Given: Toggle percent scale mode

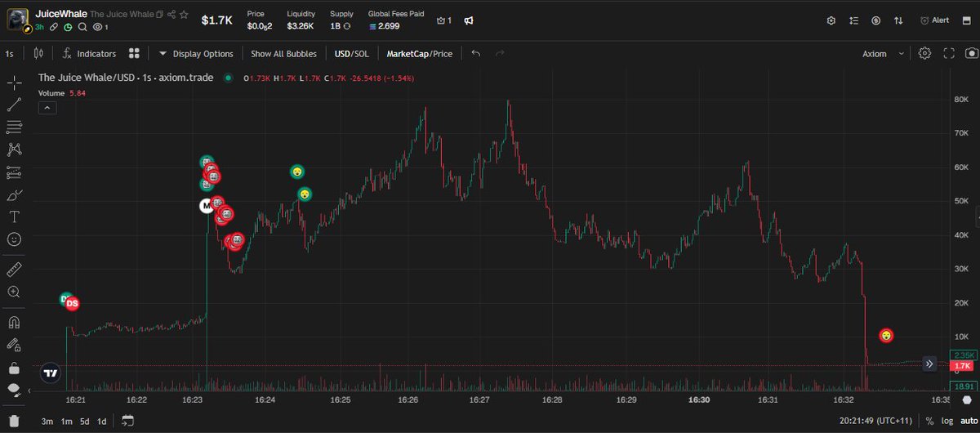Looking at the screenshot, I should click(x=929, y=422).
